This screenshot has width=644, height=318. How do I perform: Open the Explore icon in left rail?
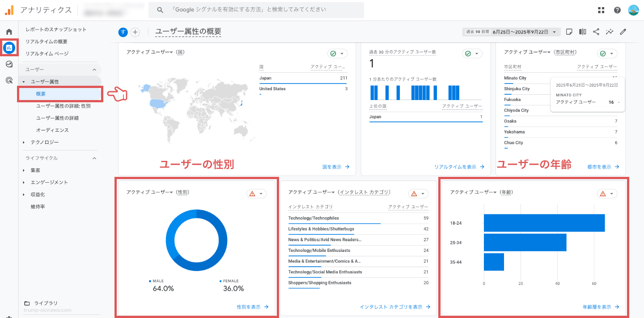coord(9,64)
